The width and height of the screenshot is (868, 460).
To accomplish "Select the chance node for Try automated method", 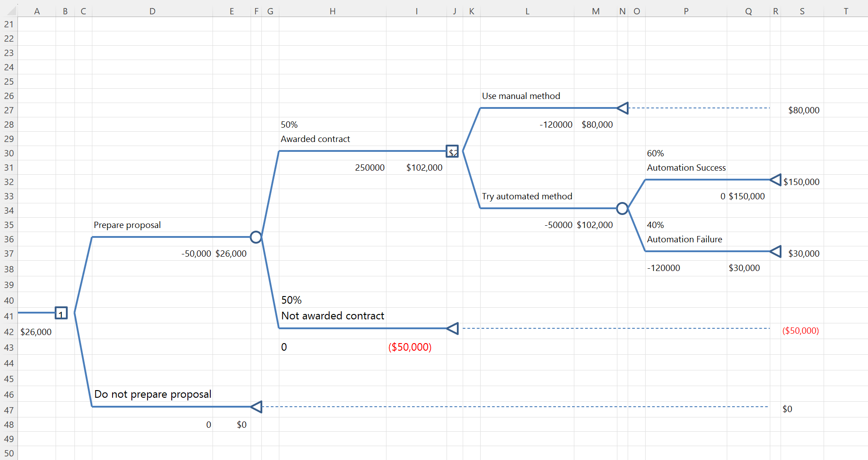I will click(x=622, y=208).
